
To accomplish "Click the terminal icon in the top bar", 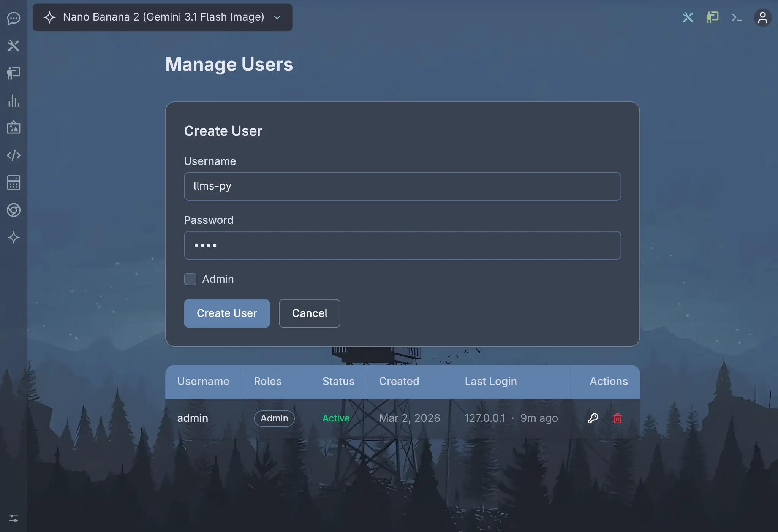I will (736, 17).
